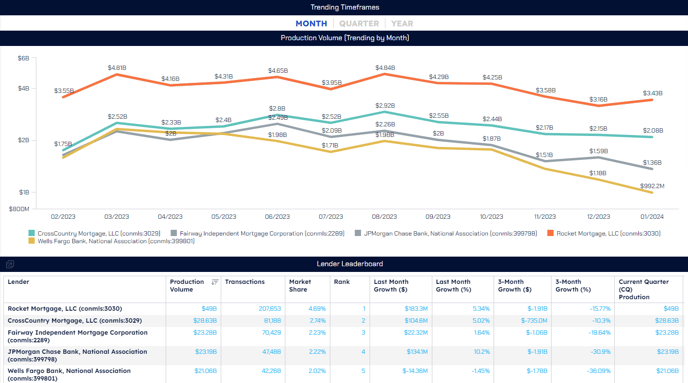Click the $2.92B CrossCountry data point

(384, 112)
